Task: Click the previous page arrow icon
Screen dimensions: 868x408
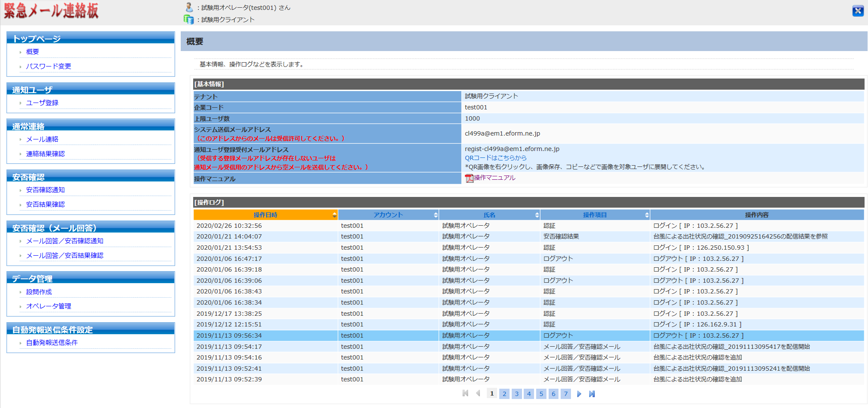Action: (x=478, y=393)
